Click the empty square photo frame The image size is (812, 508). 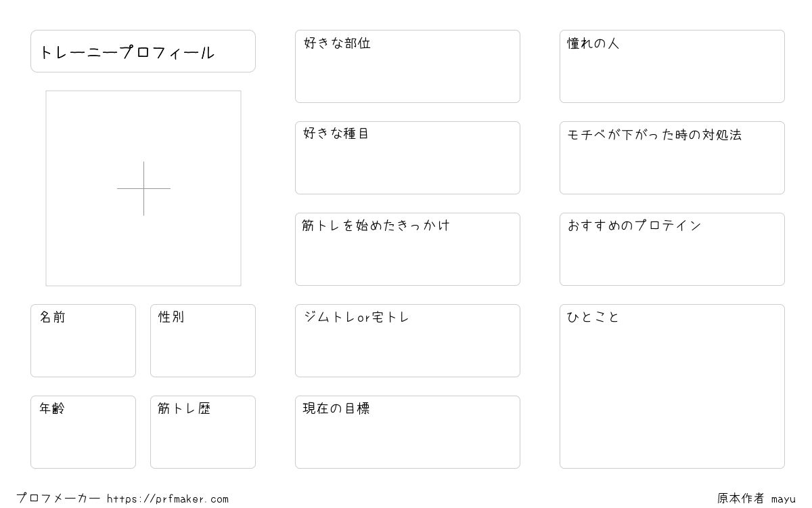coord(143,188)
